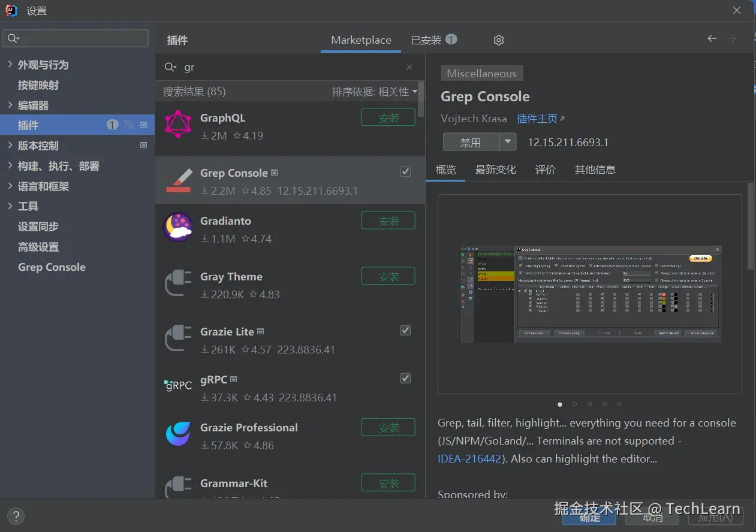
Task: Select 按键映射 in the settings tree
Action: (x=38, y=84)
